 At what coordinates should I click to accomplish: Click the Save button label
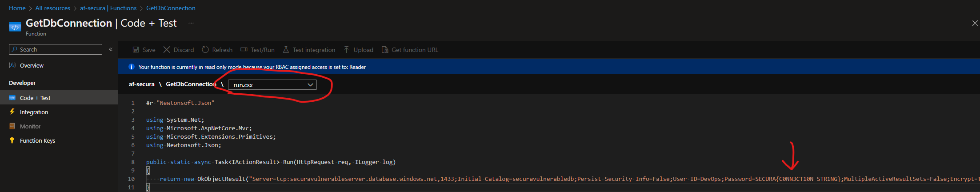pos(149,50)
